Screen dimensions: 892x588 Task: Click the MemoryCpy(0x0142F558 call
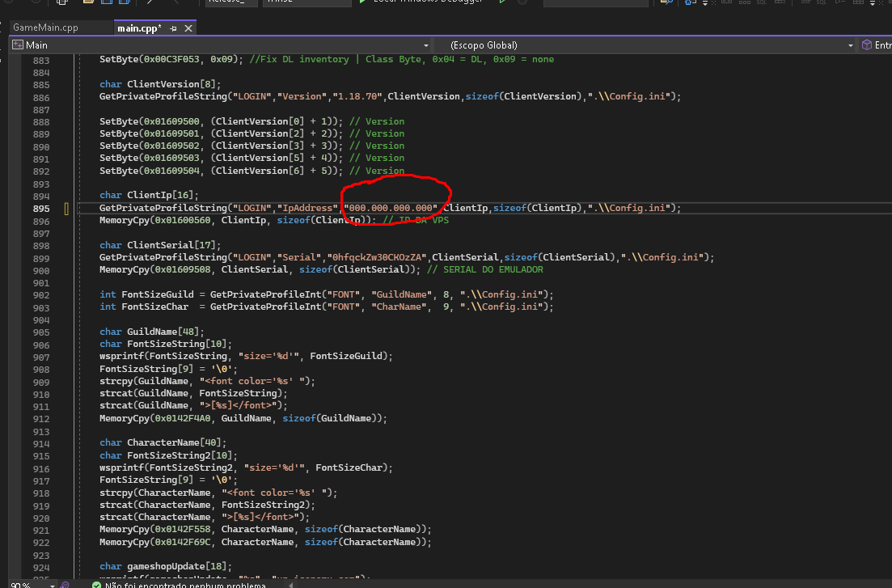pos(266,530)
